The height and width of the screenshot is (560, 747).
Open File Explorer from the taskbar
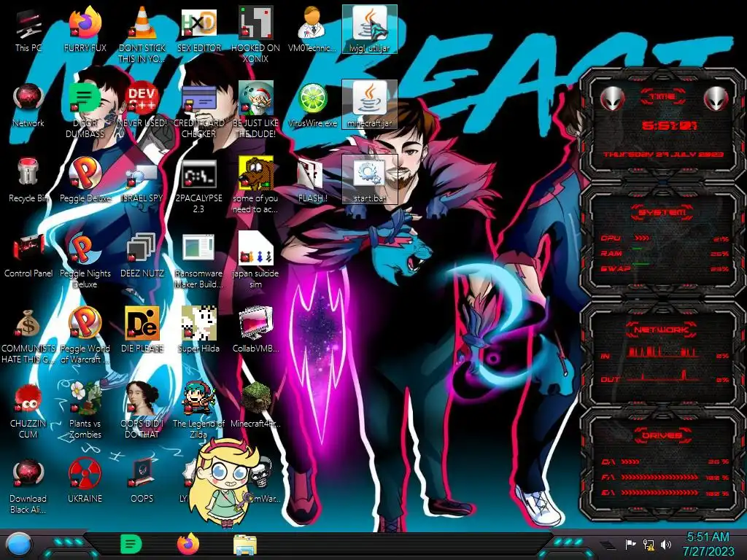(245, 545)
